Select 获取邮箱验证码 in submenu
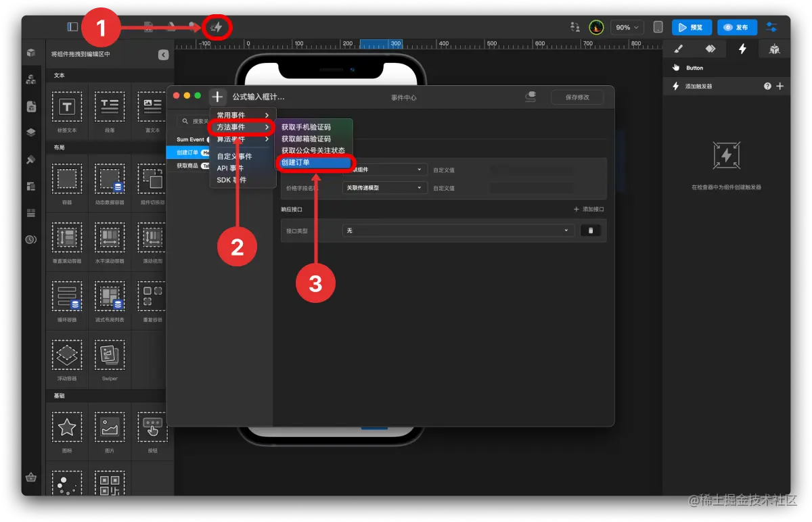The height and width of the screenshot is (522, 812). [x=314, y=139]
